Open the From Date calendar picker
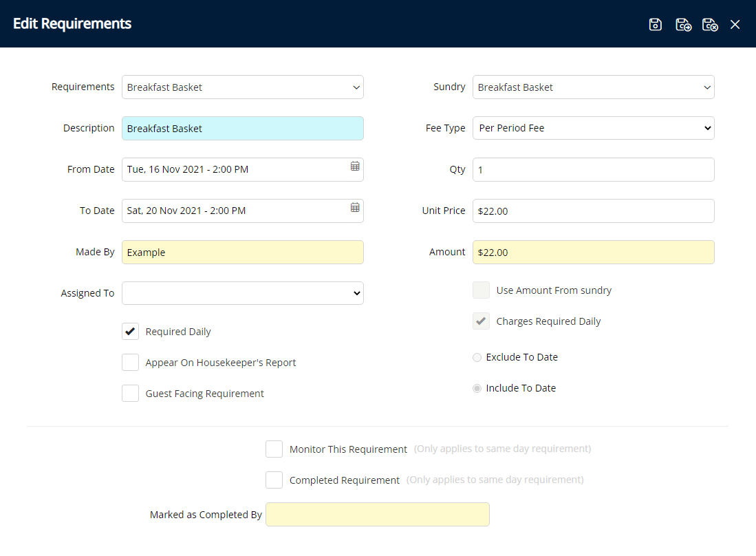The image size is (756, 556). (x=355, y=166)
